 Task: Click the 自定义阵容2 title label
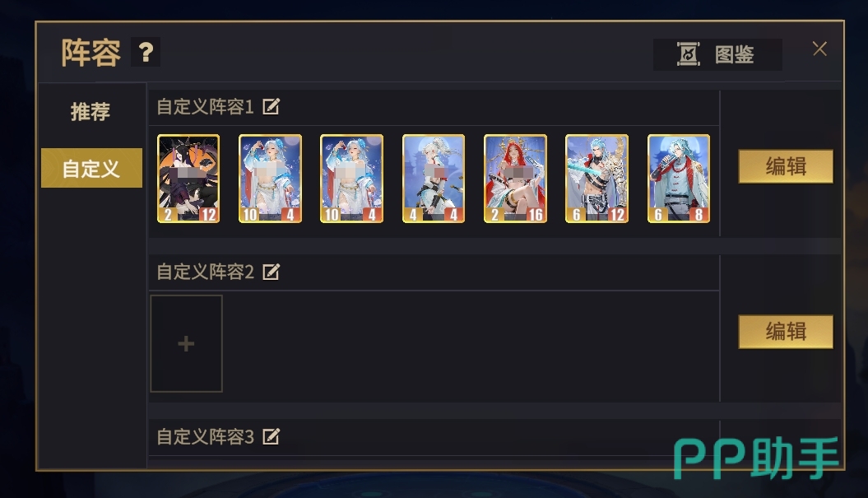(206, 272)
